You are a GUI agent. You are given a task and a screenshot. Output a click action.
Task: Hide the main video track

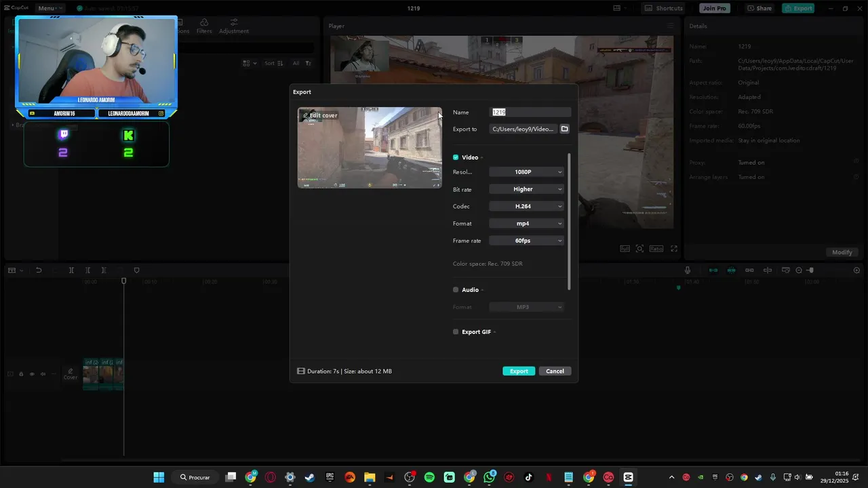coord(32,374)
